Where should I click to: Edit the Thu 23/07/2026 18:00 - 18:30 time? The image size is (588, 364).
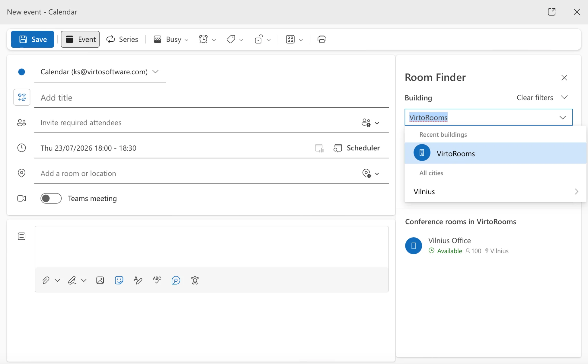[x=88, y=148]
